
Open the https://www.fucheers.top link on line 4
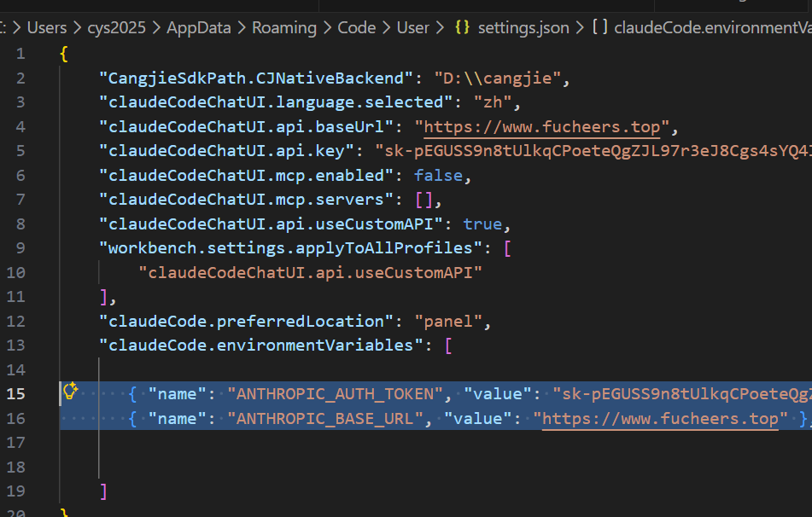click(542, 127)
